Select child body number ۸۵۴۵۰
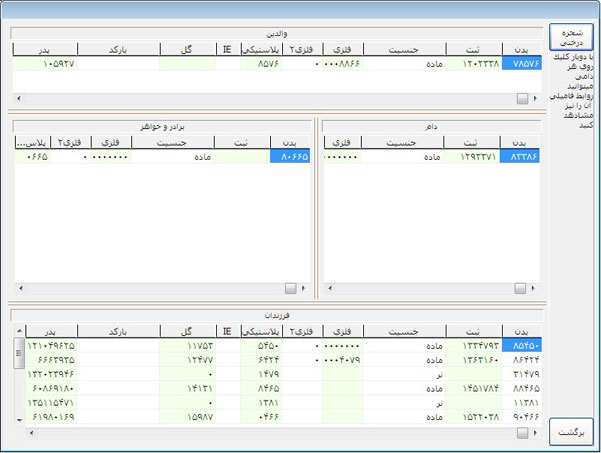Image resolution: width=601 pixels, height=453 pixels. click(x=522, y=346)
